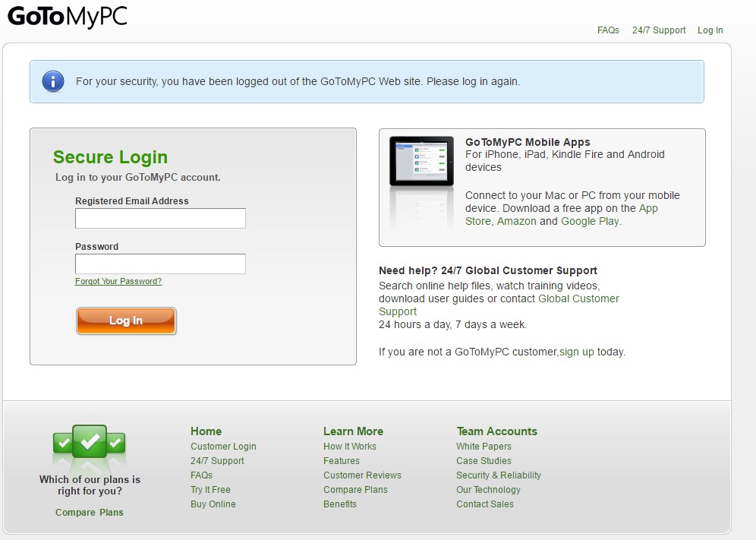Viewport: 756px width, 540px height.
Task: Click the Secure Login heading text
Action: point(110,157)
